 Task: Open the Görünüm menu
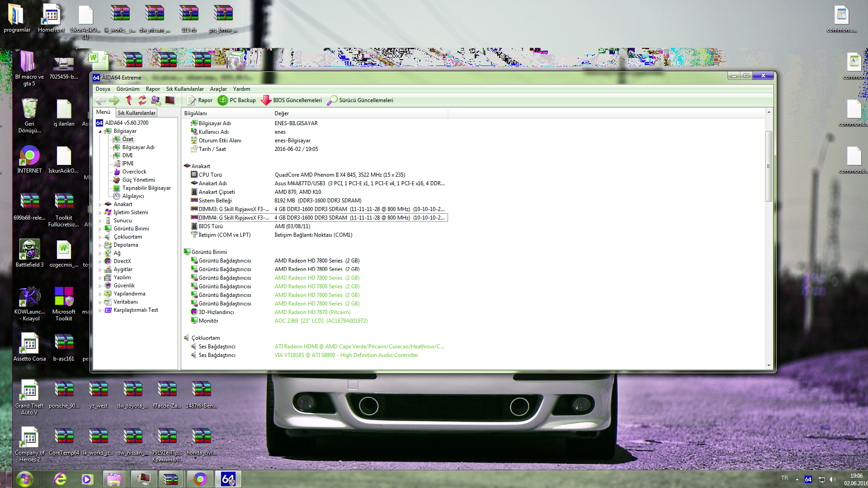pyautogui.click(x=128, y=89)
